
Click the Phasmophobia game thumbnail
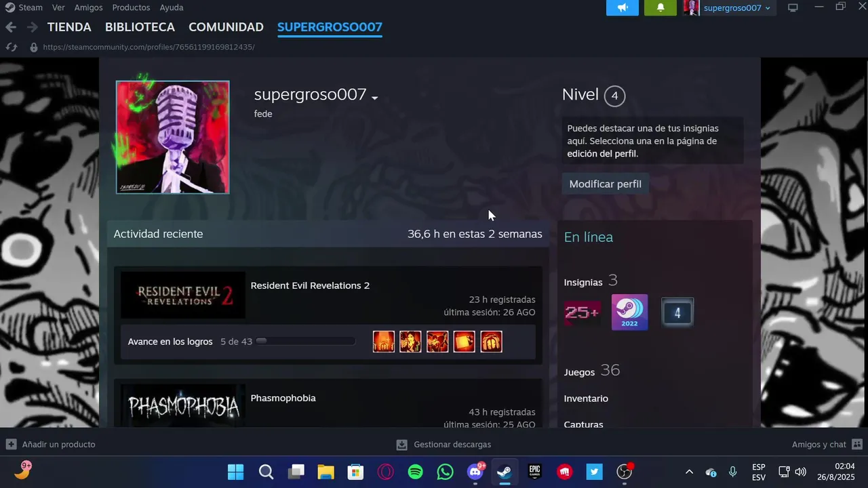tap(183, 405)
